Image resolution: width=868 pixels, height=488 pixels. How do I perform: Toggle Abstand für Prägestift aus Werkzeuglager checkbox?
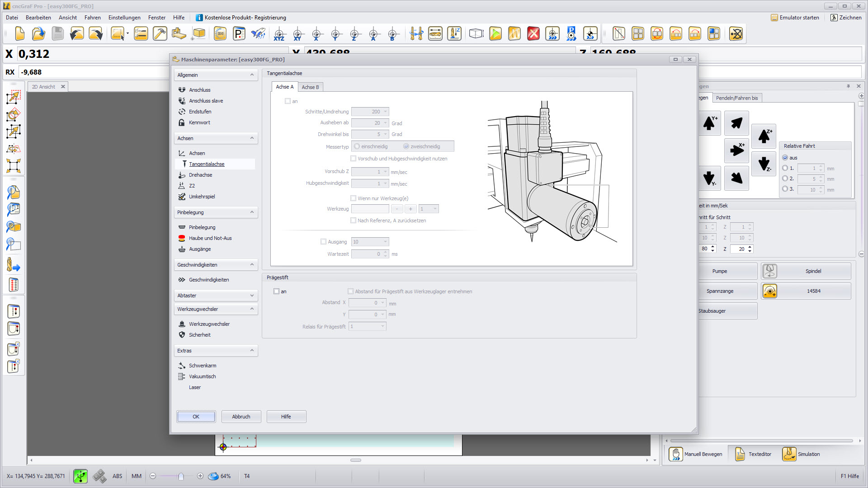pyautogui.click(x=350, y=291)
